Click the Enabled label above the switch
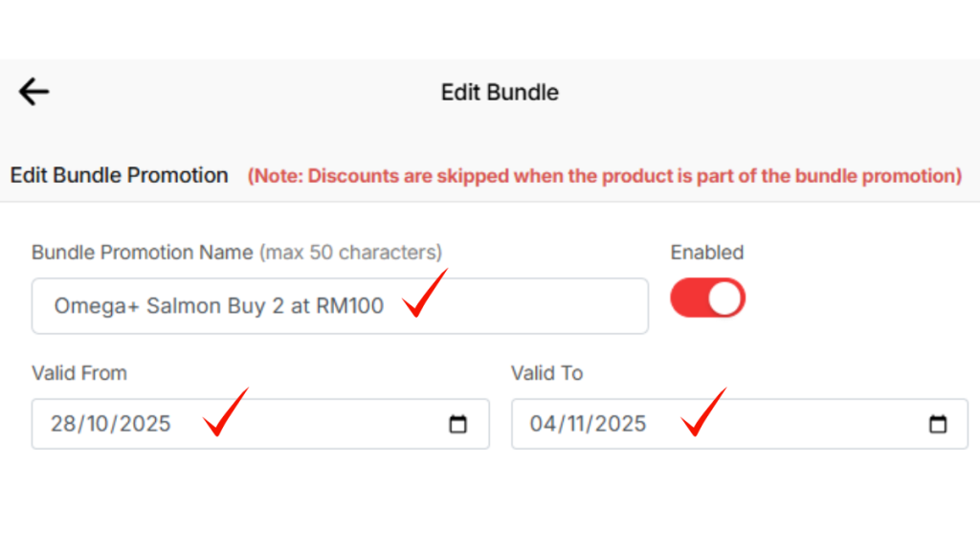This screenshot has height=555, width=980. (706, 253)
